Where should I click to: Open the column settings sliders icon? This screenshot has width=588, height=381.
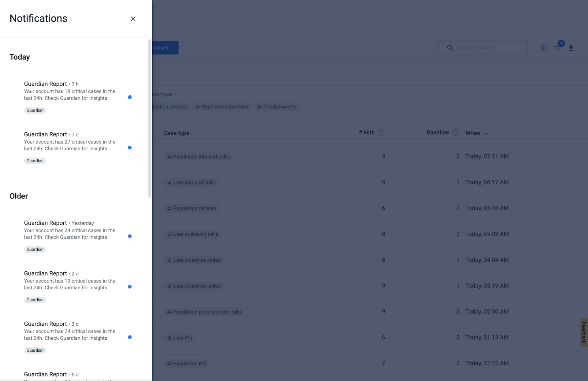point(544,48)
